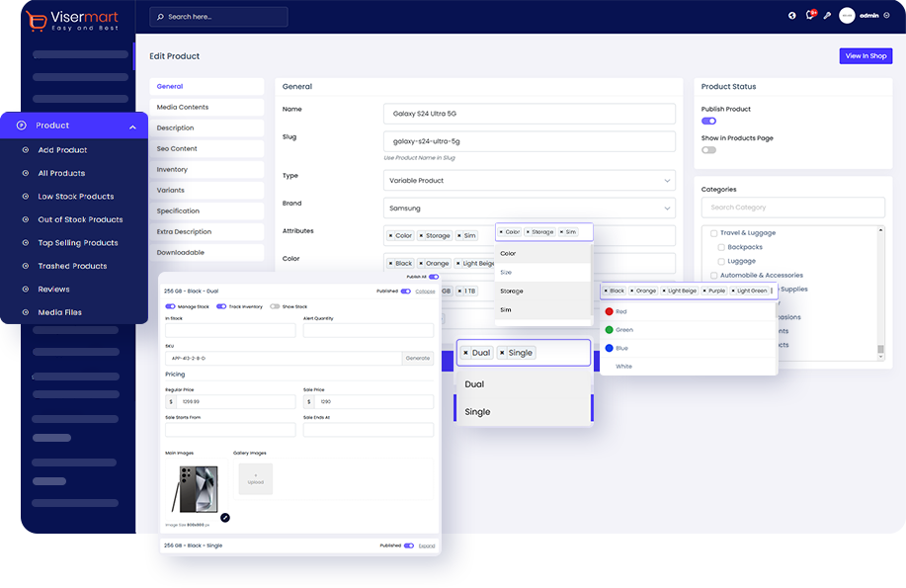
Task: Open the Type dropdown
Action: point(530,181)
